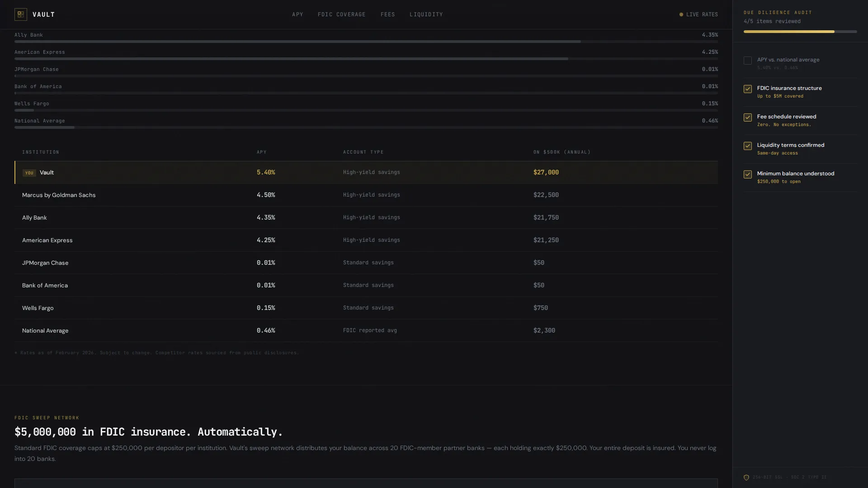Click Marcus 4.50% APY cell
The width and height of the screenshot is (868, 488).
point(266,195)
